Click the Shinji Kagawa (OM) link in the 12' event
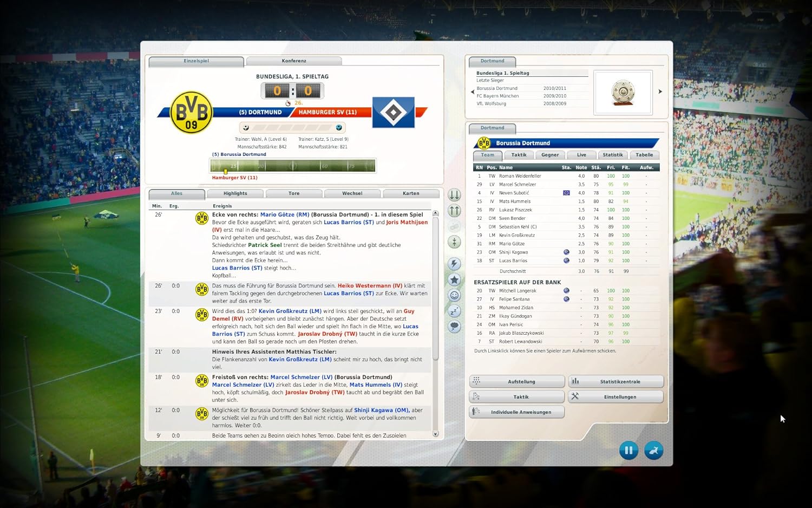812x508 pixels. [382, 411]
